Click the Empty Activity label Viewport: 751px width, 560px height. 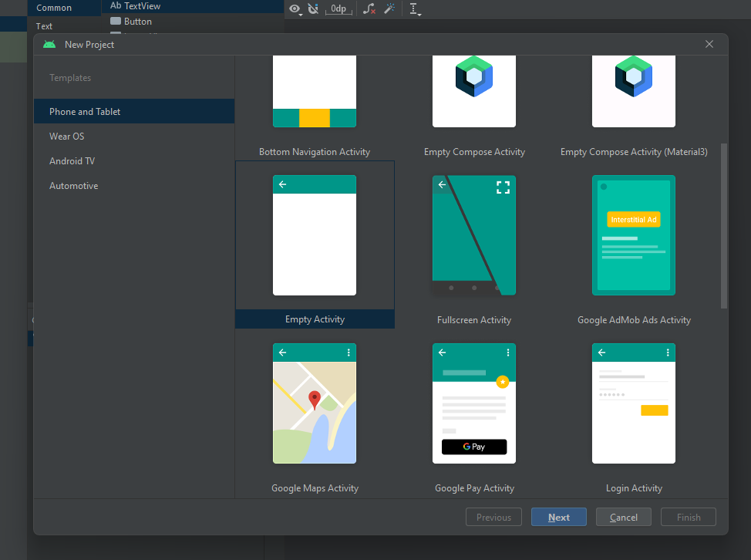tap(315, 319)
